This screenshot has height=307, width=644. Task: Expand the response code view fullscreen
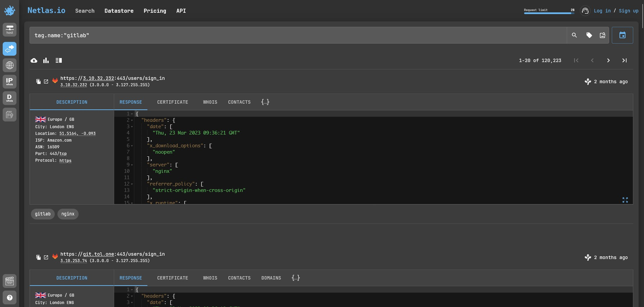coord(625,200)
